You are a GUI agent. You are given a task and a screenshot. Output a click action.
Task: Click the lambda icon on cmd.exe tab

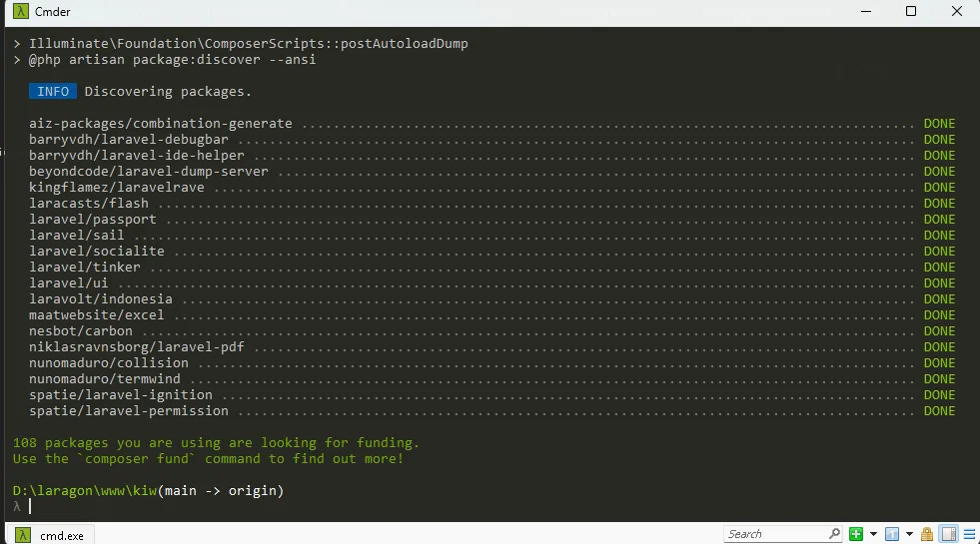pyautogui.click(x=23, y=535)
